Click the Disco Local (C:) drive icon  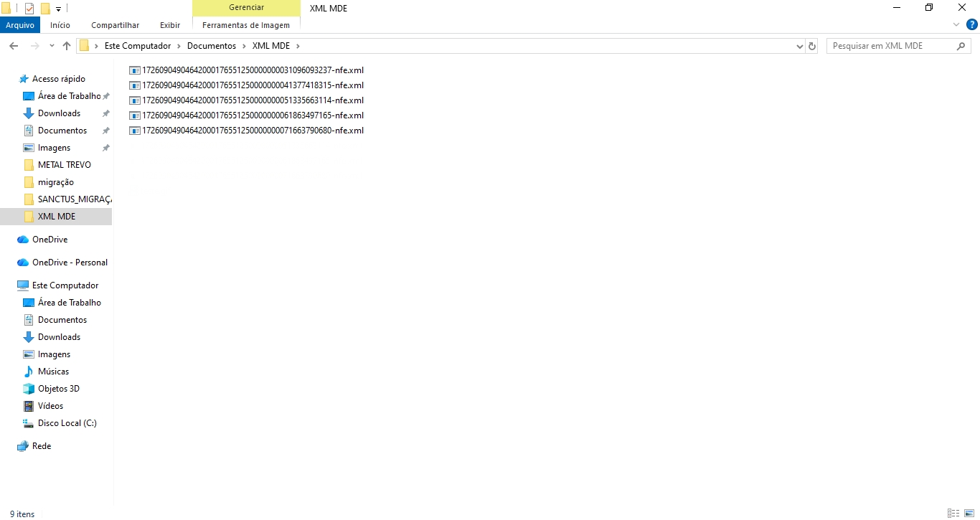[29, 423]
